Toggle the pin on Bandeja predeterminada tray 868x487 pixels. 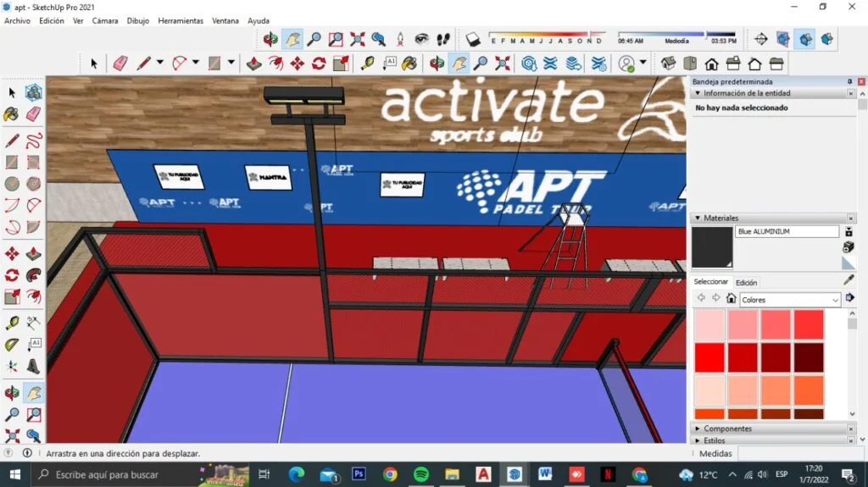coord(849,82)
